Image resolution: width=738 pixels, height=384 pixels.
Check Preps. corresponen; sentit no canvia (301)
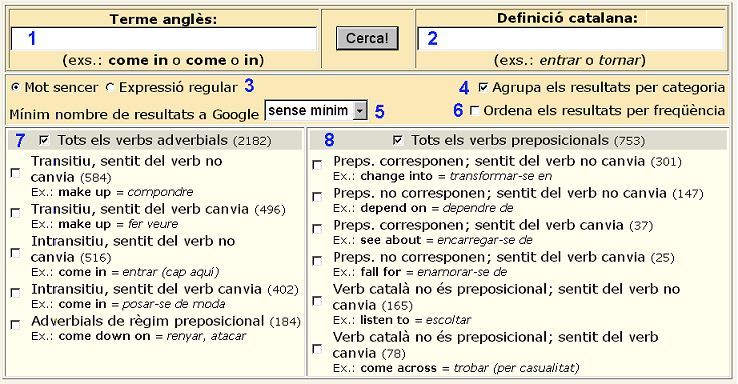pos(317,165)
